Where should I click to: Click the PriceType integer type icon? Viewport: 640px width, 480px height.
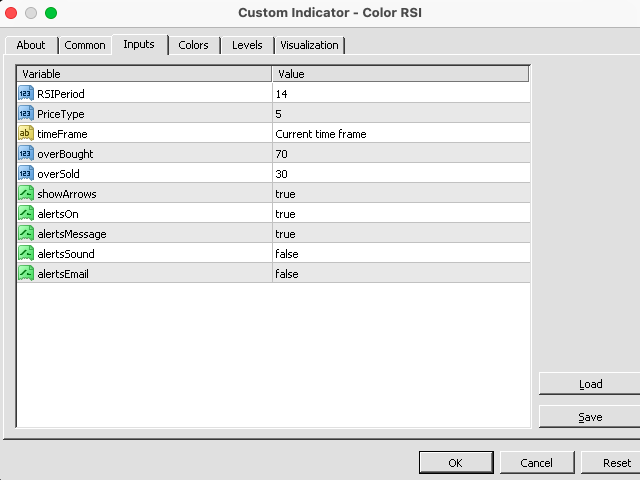26,113
